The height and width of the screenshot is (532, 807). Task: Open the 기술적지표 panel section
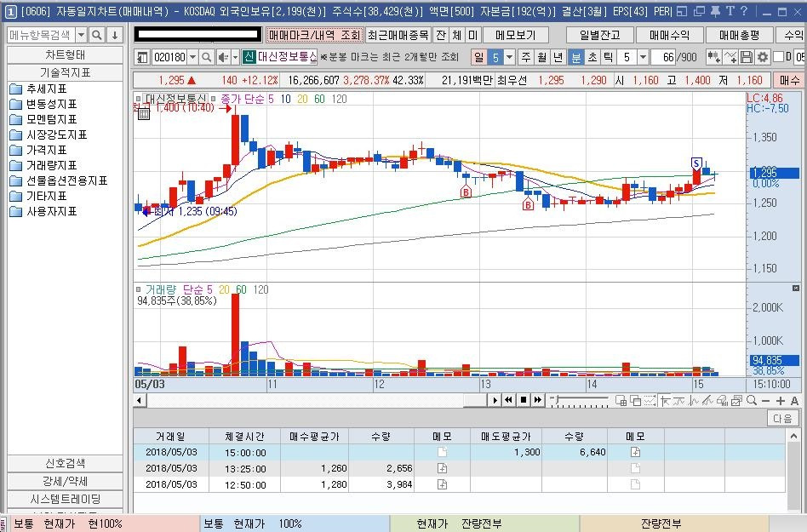[x=65, y=72]
